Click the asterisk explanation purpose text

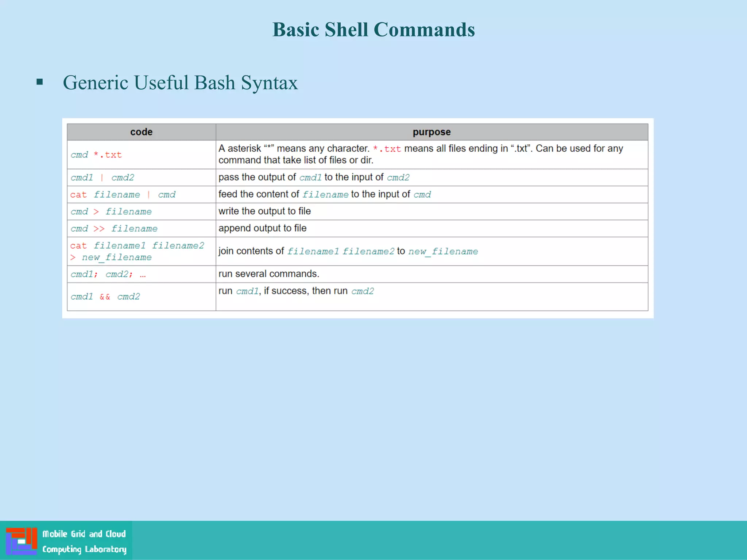(421, 154)
